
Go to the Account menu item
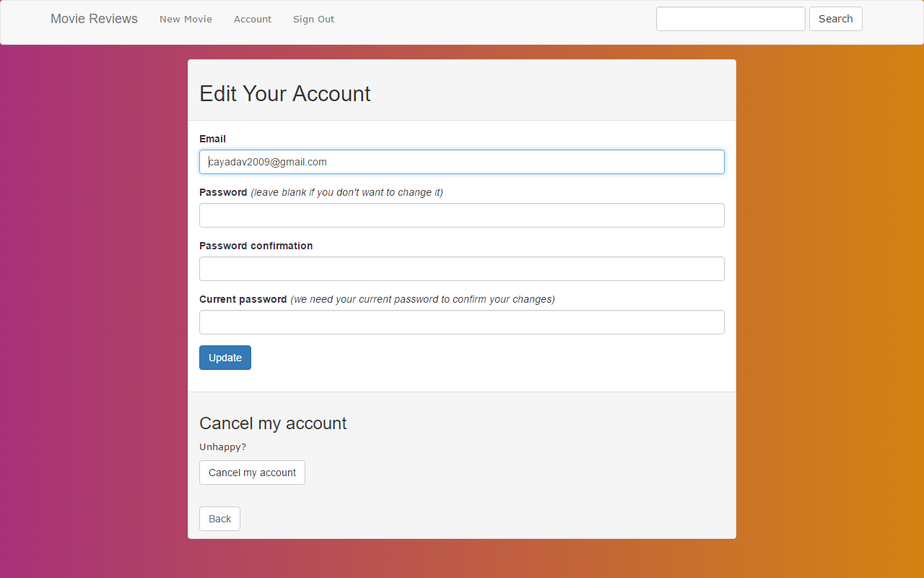[x=253, y=20]
